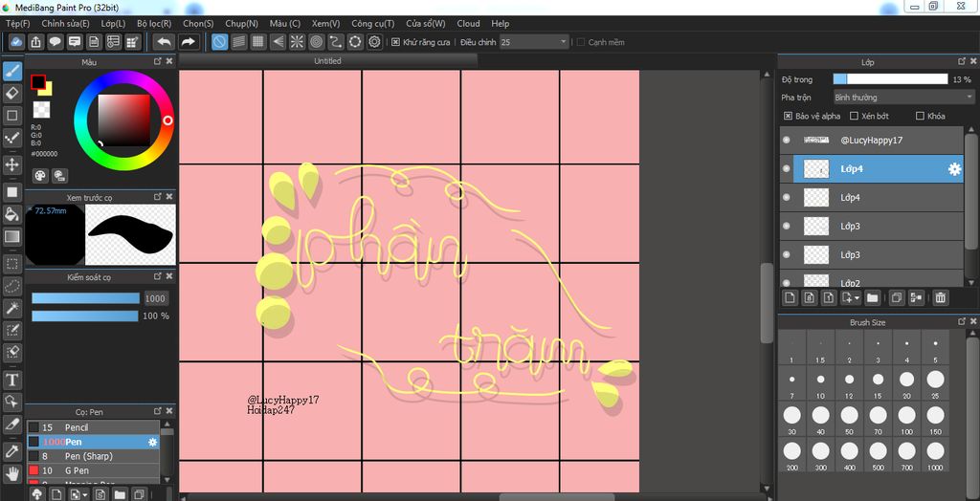980x501 pixels.
Task: Click the export share icon
Action: click(36, 42)
